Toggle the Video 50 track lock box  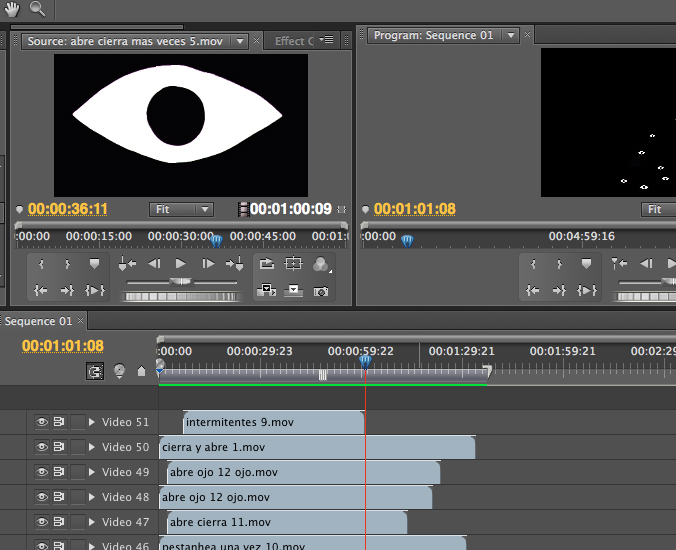(77, 447)
